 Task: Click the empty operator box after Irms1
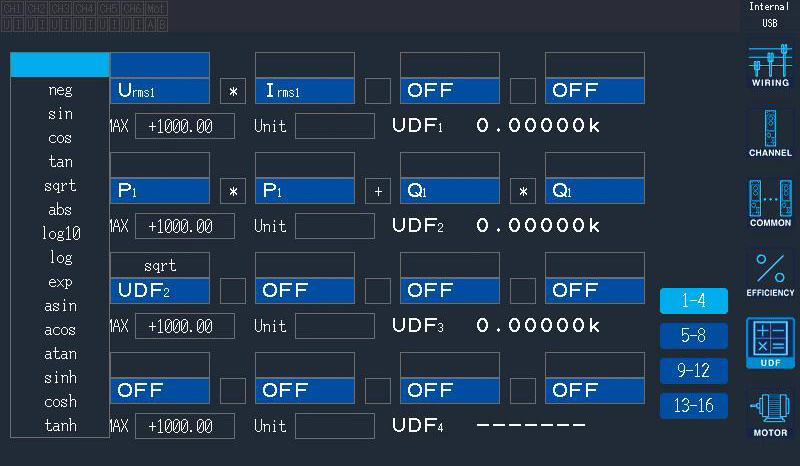[x=378, y=91]
